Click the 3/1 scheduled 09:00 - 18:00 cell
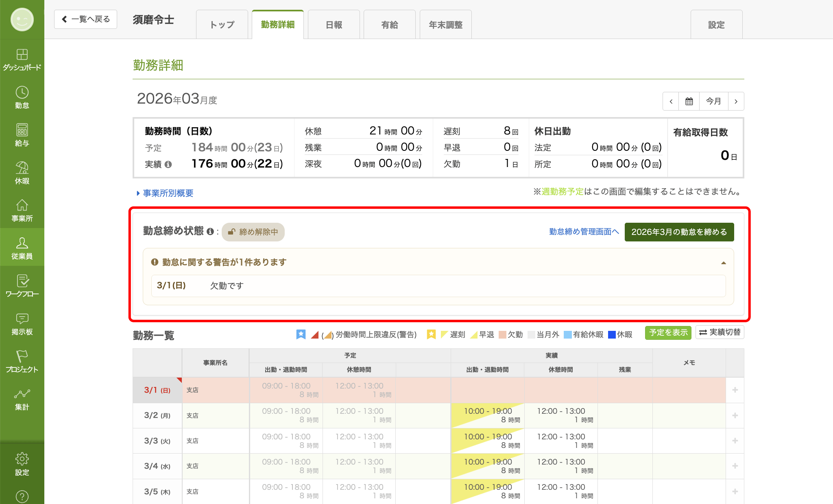 pyautogui.click(x=286, y=390)
